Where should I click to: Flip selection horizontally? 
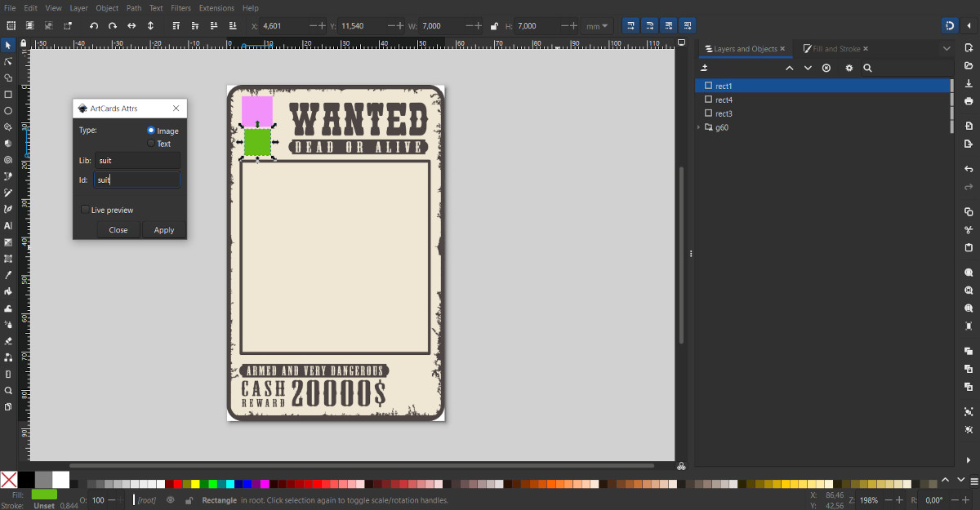pos(131,26)
